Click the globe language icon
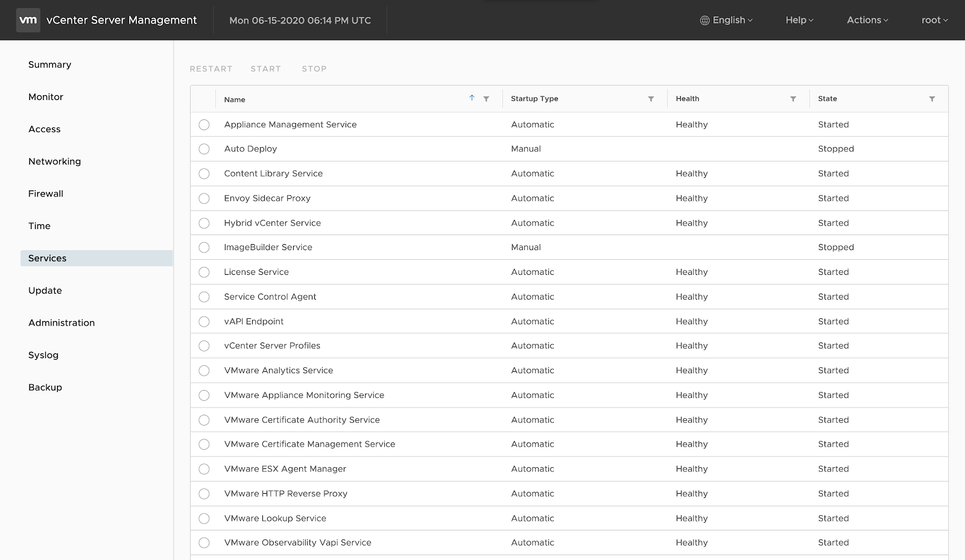Image resolution: width=965 pixels, height=560 pixels. [x=704, y=20]
